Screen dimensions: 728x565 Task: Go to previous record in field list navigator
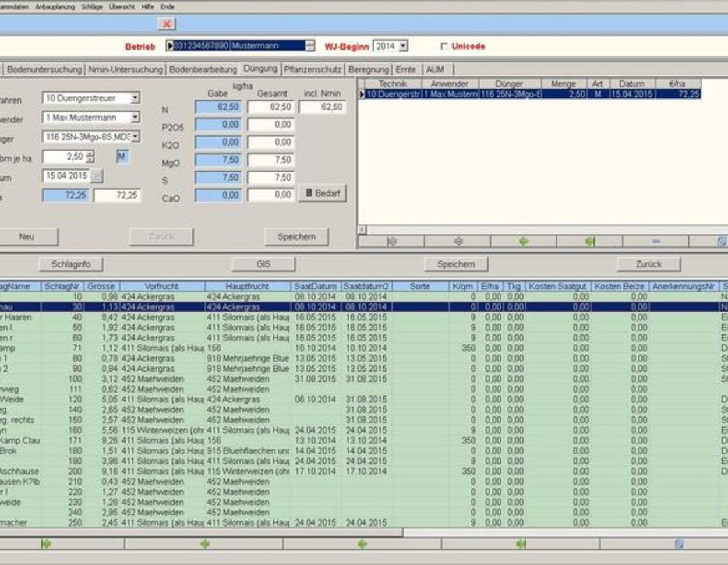coord(204,544)
